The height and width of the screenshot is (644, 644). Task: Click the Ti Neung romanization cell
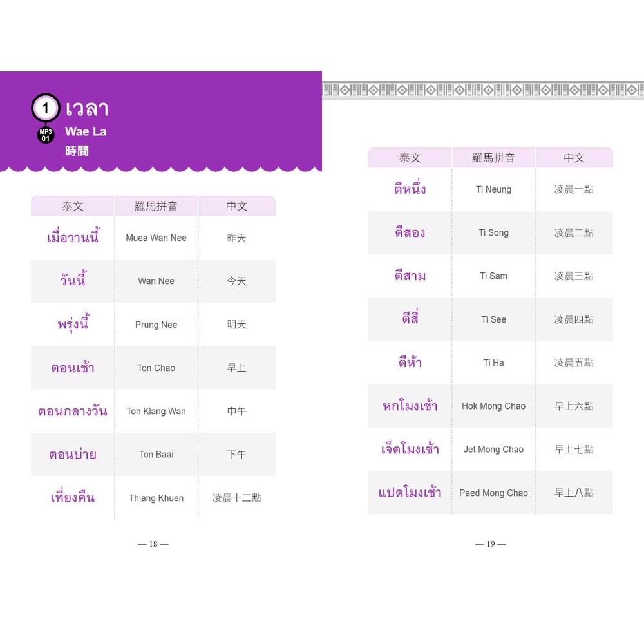click(493, 189)
